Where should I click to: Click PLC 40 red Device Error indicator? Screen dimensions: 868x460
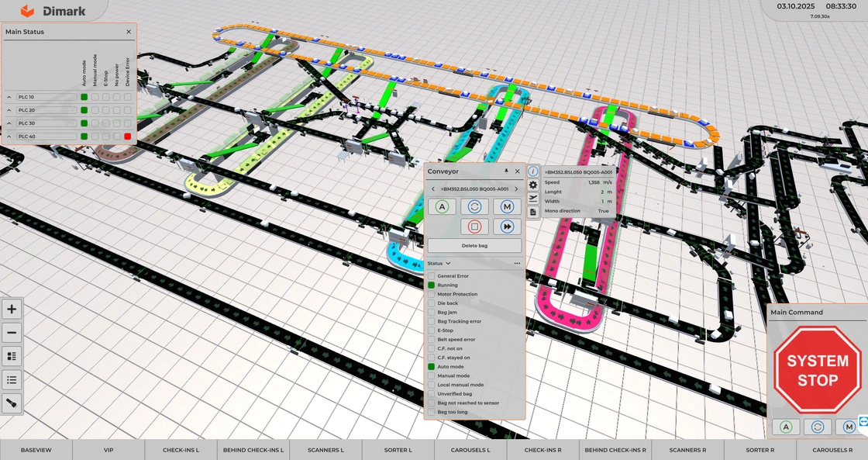click(128, 137)
